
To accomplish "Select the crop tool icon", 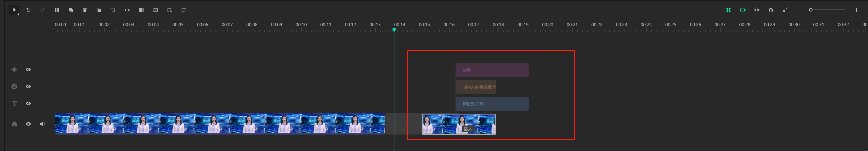I will coord(113,10).
